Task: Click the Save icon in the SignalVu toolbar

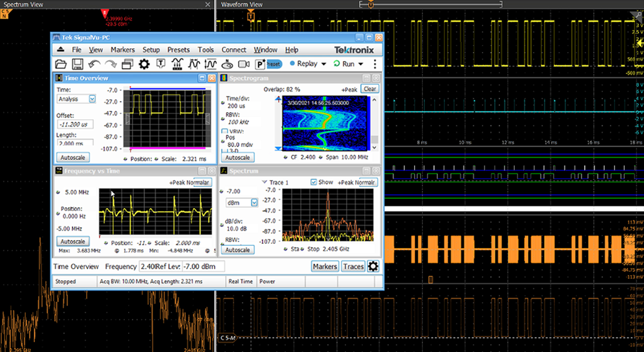Action: pos(76,63)
